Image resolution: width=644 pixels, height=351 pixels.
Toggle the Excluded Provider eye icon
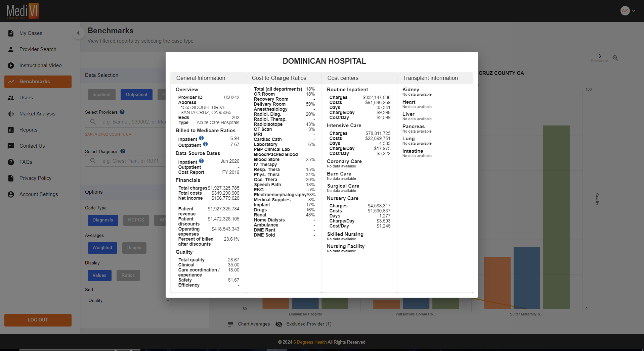[279, 324]
